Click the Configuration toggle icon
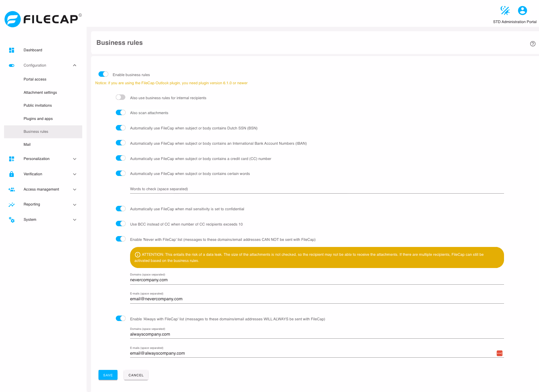The width and height of the screenshot is (539, 392). (x=12, y=66)
